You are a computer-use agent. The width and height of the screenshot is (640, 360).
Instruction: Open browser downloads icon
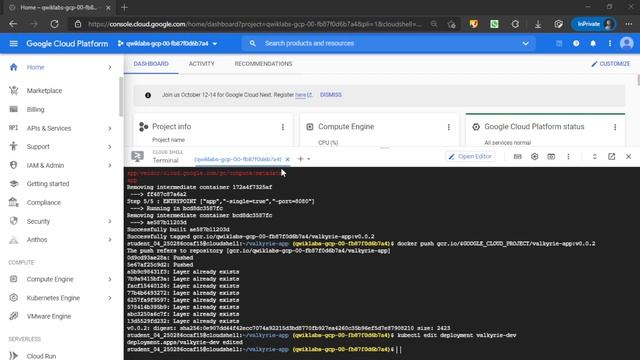tap(538, 24)
